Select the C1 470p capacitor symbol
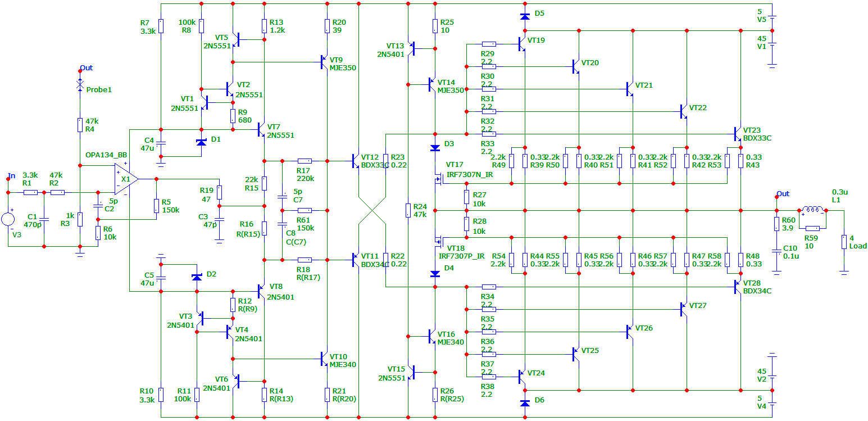 44,219
